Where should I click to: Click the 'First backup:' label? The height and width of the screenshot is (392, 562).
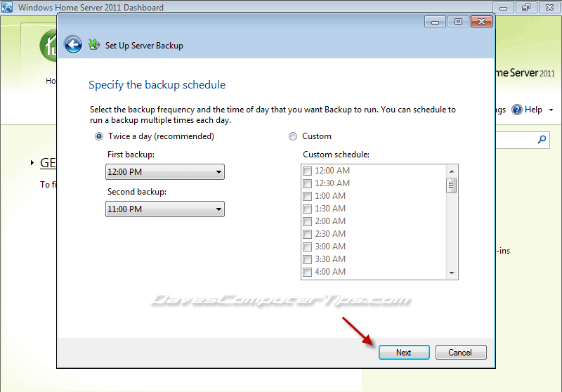click(x=131, y=155)
